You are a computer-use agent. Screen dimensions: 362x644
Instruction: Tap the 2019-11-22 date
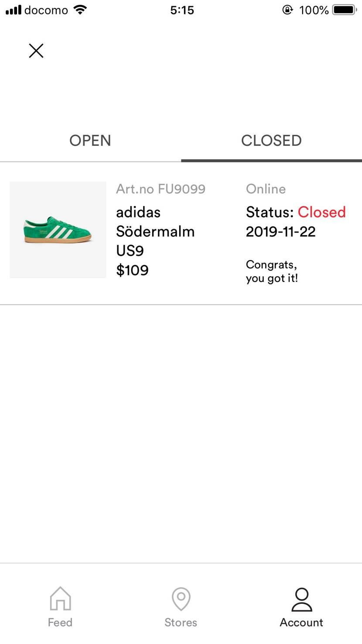tap(281, 232)
